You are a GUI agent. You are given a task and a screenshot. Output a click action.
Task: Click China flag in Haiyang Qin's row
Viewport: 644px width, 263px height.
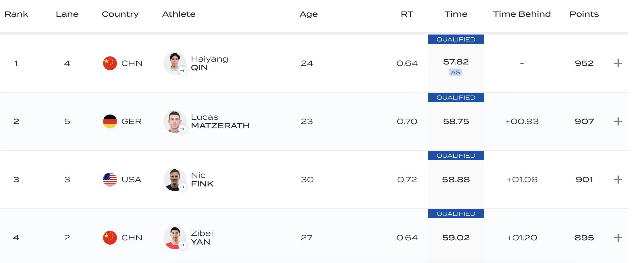tap(110, 63)
